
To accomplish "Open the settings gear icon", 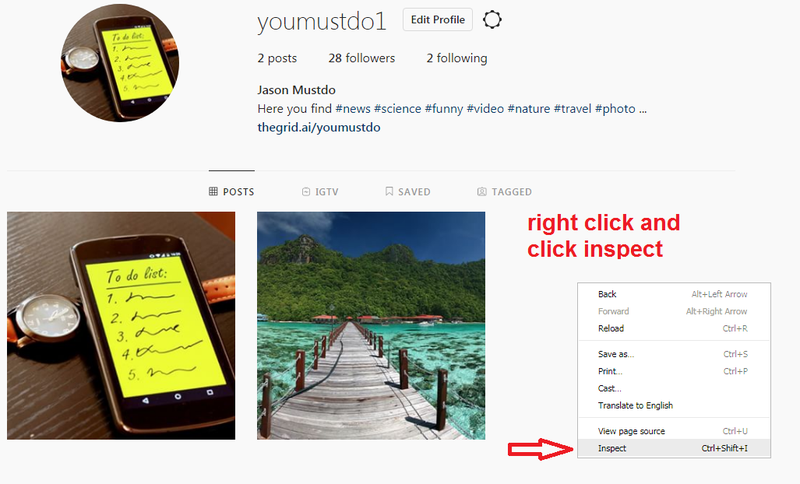I will [492, 20].
